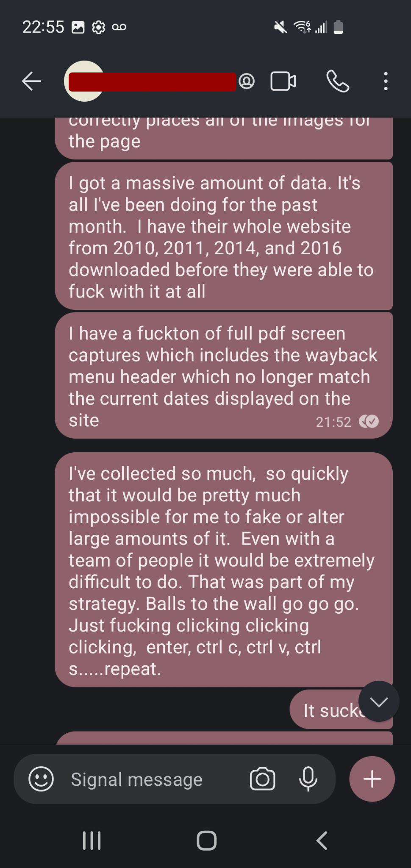
Task: Tap the back arrow to leave chat
Action: 31,81
